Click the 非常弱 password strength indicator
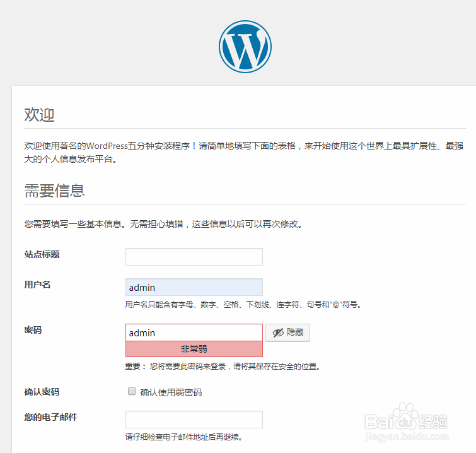Screen dimensions: 476x453 coord(194,349)
